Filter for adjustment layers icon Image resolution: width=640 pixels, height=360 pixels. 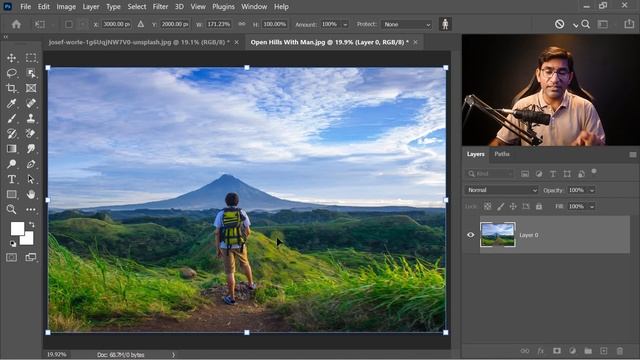tap(539, 174)
